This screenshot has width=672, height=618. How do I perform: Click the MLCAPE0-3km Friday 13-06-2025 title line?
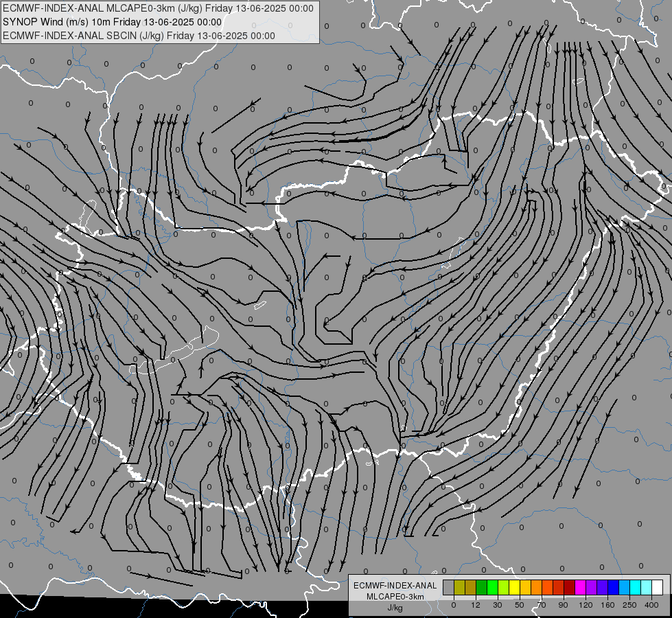pos(158,8)
